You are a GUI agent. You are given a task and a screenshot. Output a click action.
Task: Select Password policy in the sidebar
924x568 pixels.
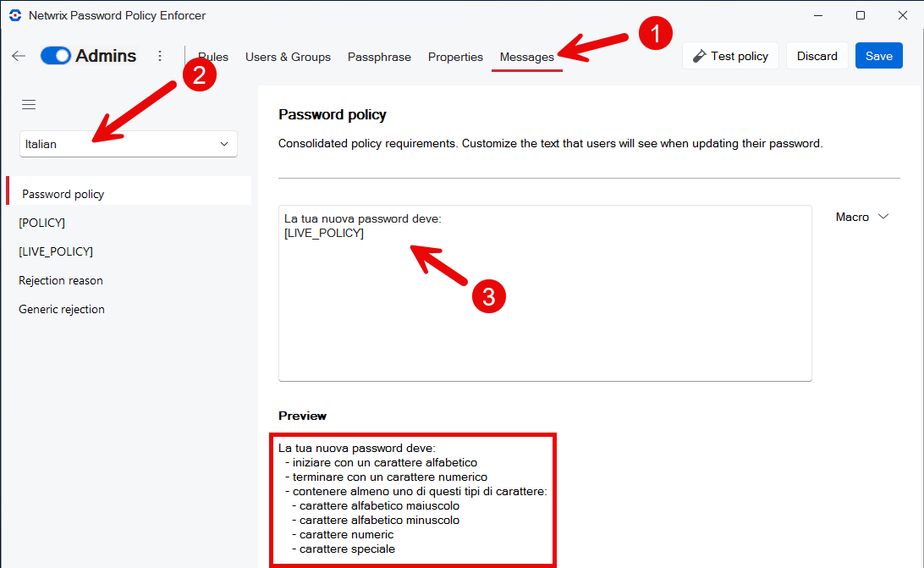click(63, 194)
